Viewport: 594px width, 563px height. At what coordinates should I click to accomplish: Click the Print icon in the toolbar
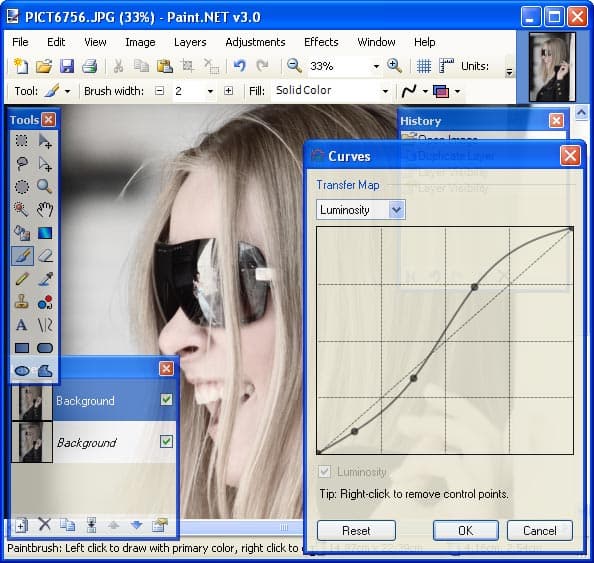click(x=89, y=66)
